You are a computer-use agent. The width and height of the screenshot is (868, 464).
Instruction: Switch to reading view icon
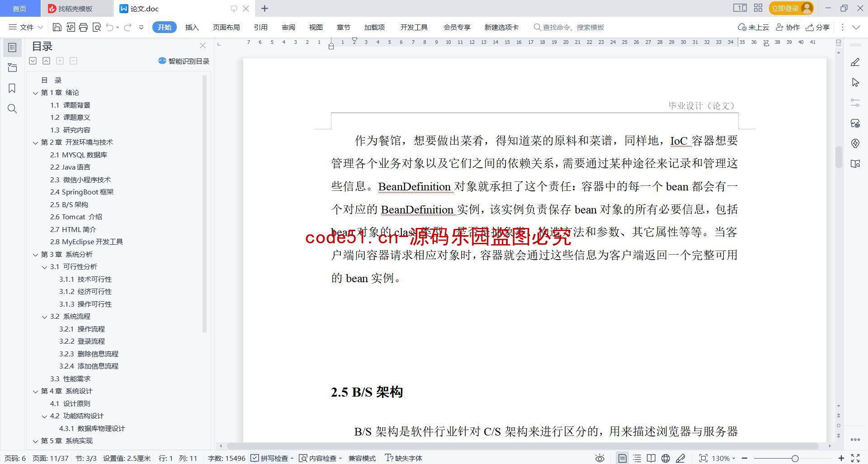(651, 458)
